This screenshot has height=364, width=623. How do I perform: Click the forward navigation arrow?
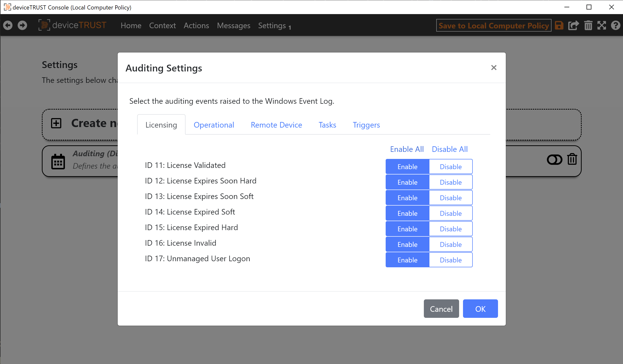click(x=22, y=25)
